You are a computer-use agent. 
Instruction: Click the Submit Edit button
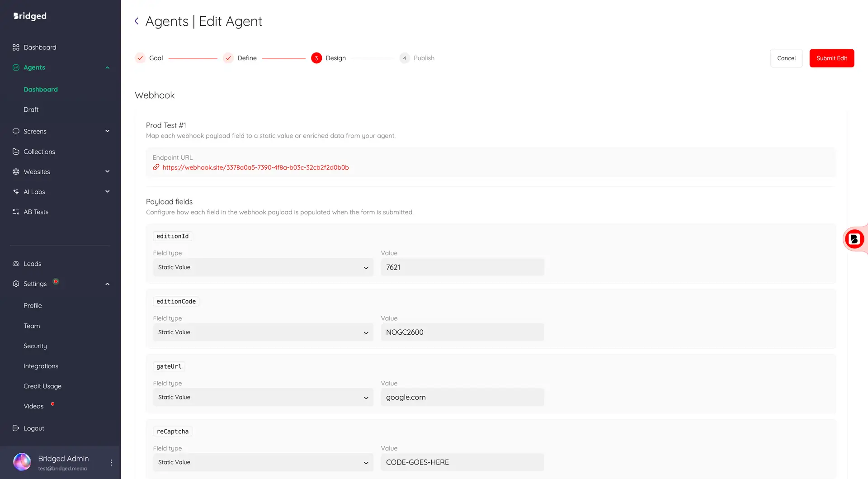(x=832, y=58)
